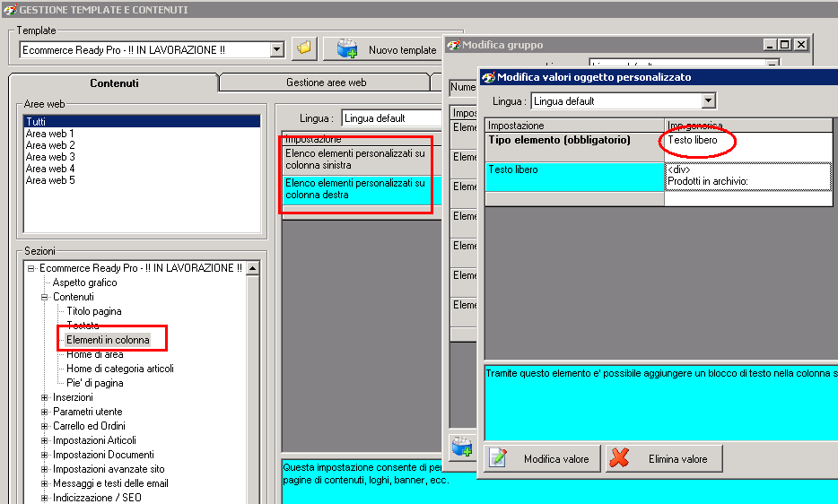Select Pie' di pagina tree item

point(94,383)
